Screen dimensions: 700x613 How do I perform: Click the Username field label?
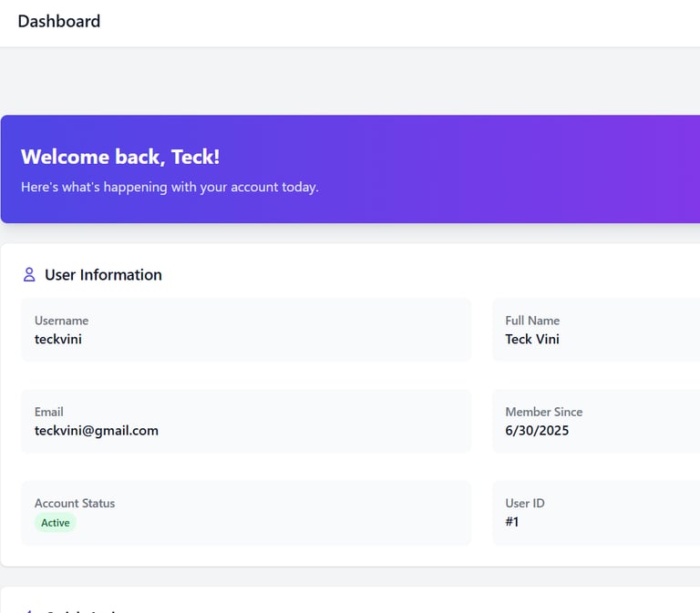tap(62, 321)
